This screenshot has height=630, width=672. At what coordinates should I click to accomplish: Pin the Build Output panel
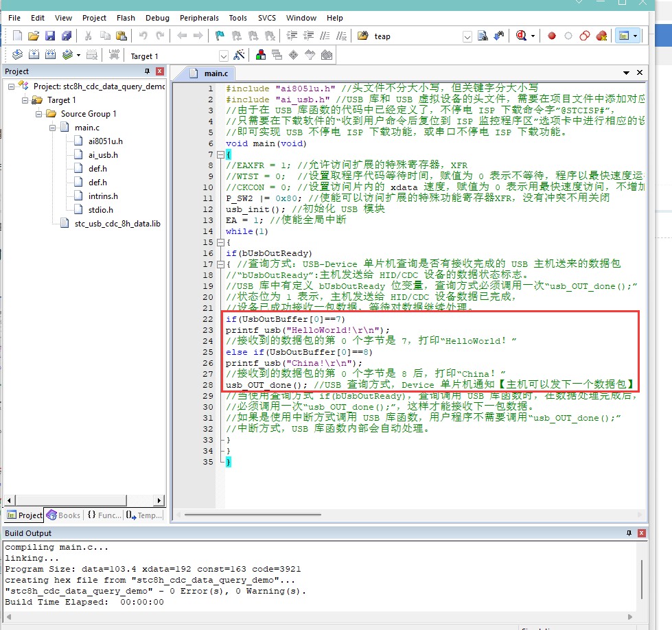629,533
